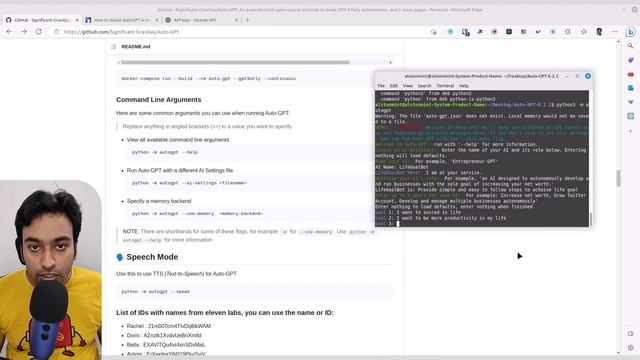Image resolution: width=640 pixels, height=360 pixels.
Task: Click 'python -m autogpt --help' code
Action: 164,152
